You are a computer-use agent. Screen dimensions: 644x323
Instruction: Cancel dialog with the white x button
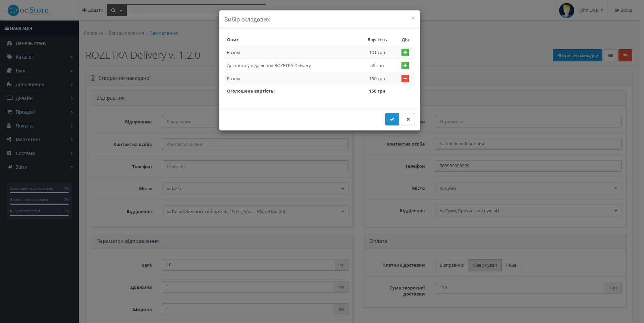(x=408, y=119)
